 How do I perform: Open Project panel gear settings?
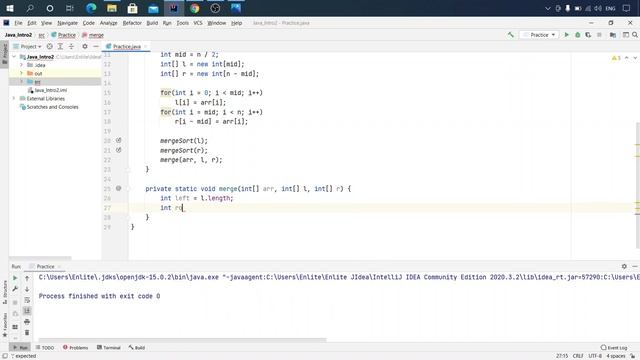[x=85, y=47]
